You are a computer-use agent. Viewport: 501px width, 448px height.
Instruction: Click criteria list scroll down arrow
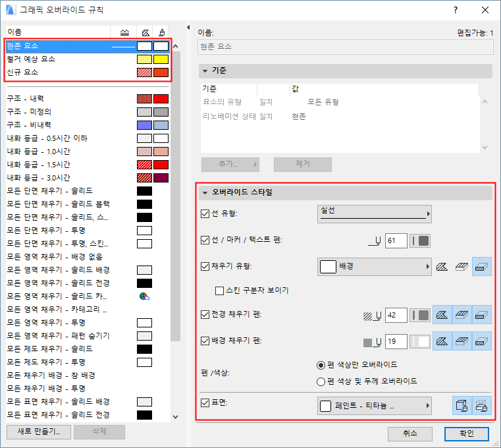coord(485,148)
